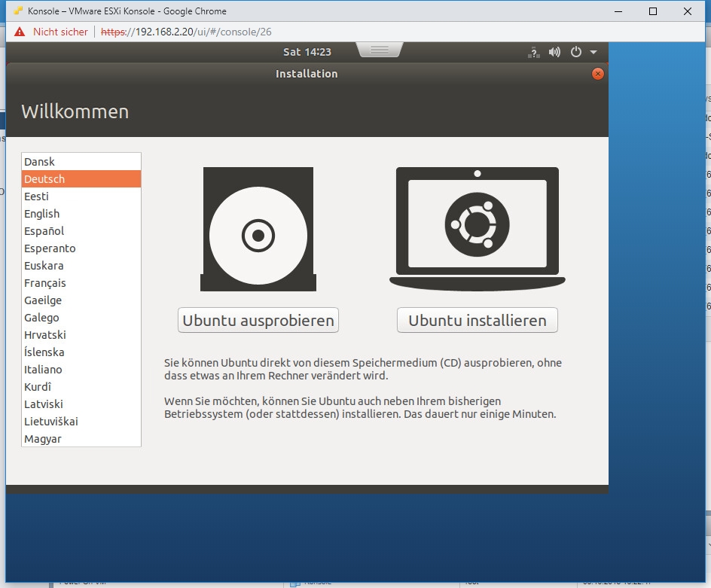Select Français language

[x=81, y=283]
